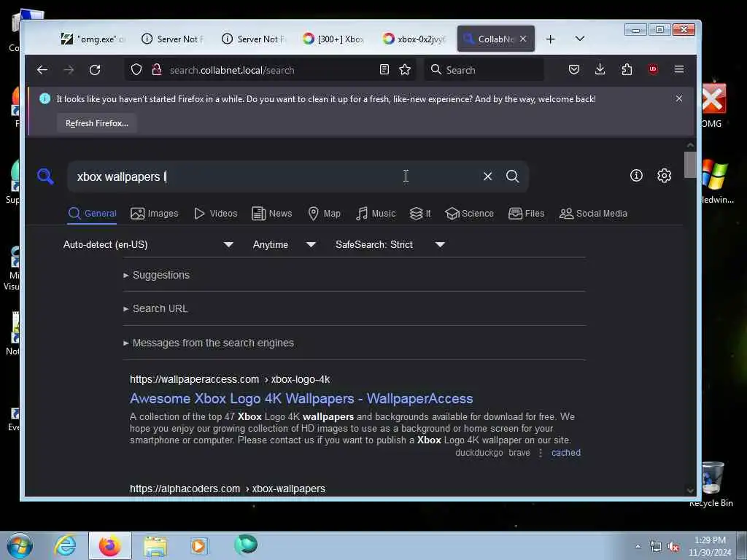Switch to the Social Media category

[593, 214]
